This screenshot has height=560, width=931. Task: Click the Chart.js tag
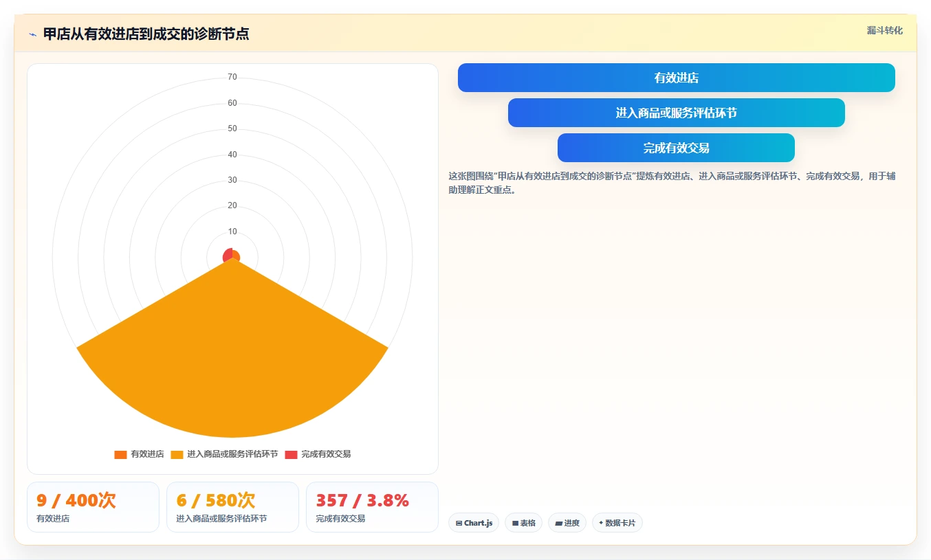474,523
